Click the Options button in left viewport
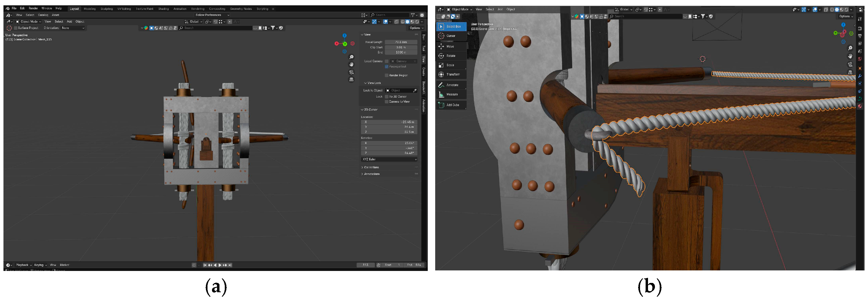 [x=416, y=28]
